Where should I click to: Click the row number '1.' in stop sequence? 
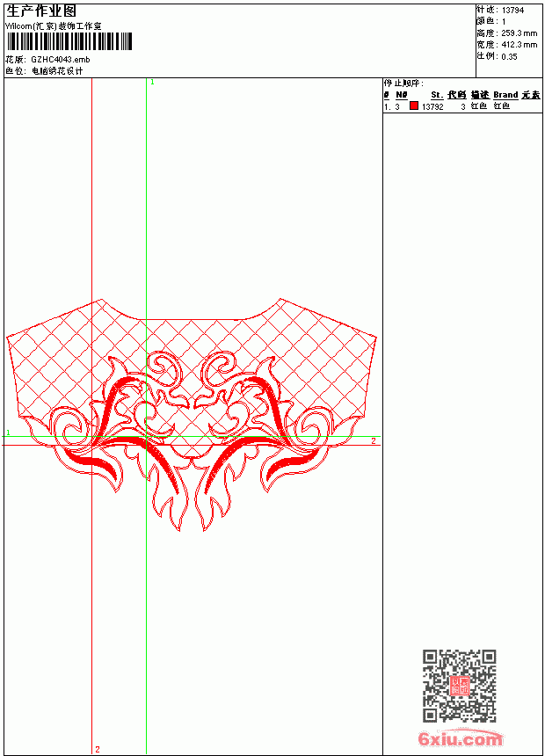387,107
